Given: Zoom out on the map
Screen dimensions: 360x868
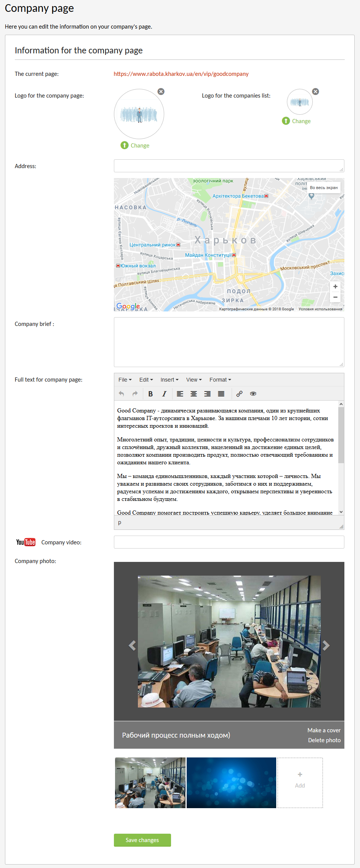Looking at the screenshot, I should (335, 297).
